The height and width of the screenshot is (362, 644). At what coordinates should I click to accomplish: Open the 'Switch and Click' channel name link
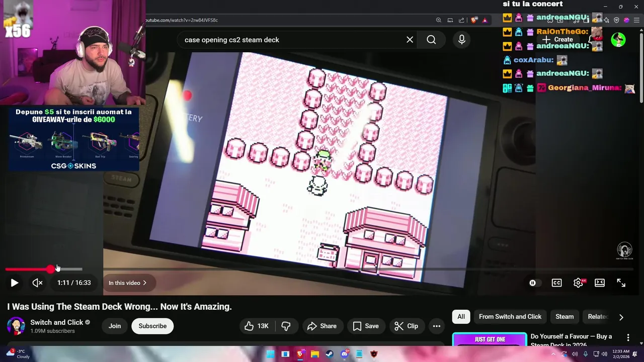[x=57, y=322]
